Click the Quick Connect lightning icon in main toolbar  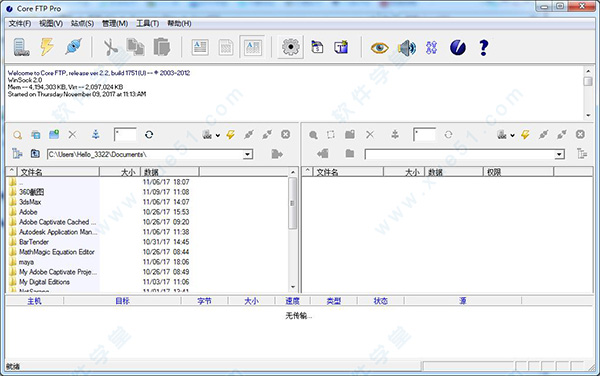pyautogui.click(x=47, y=47)
